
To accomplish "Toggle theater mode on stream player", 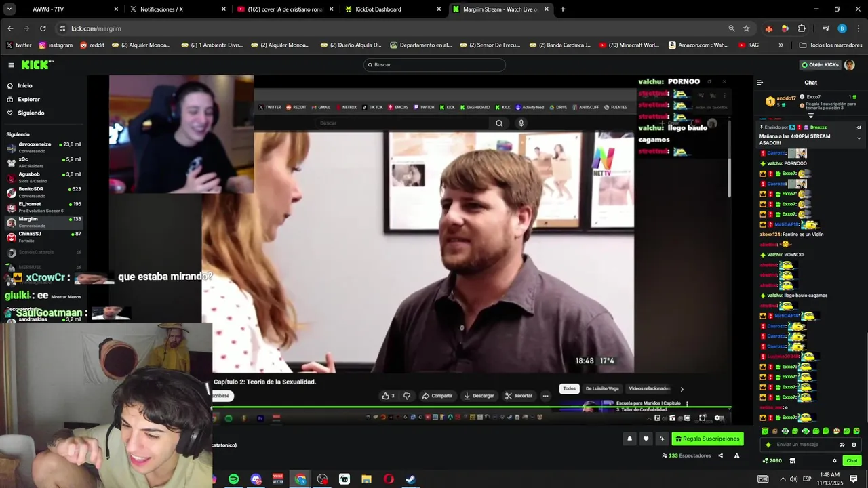I will point(688,418).
